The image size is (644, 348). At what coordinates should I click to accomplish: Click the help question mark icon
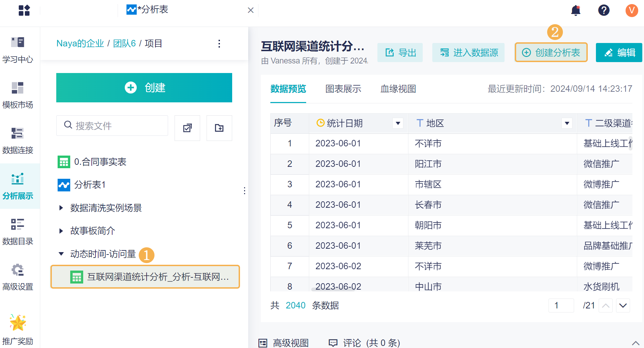(603, 10)
